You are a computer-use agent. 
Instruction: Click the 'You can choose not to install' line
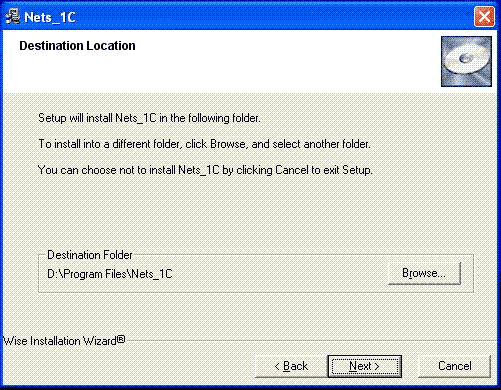click(205, 170)
